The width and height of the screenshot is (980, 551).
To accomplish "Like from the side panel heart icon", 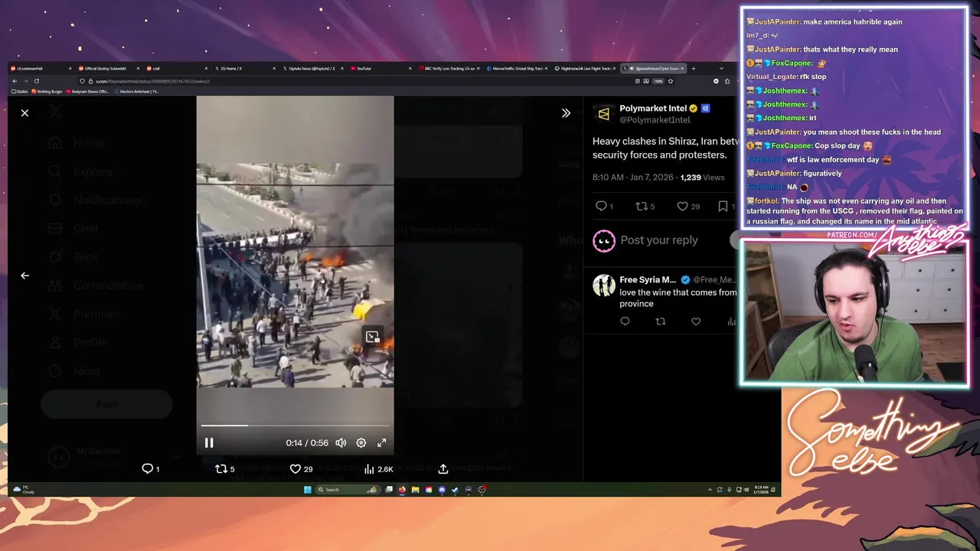I will (688, 206).
